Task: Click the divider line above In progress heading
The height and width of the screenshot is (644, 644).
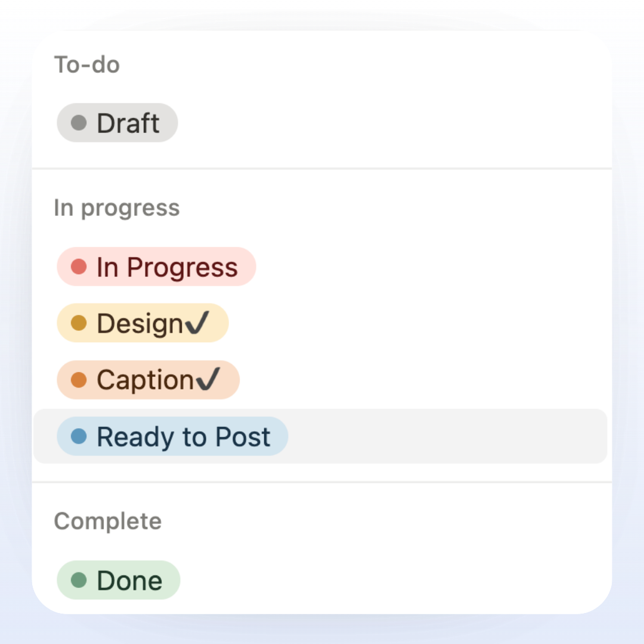Action: tap(322, 169)
